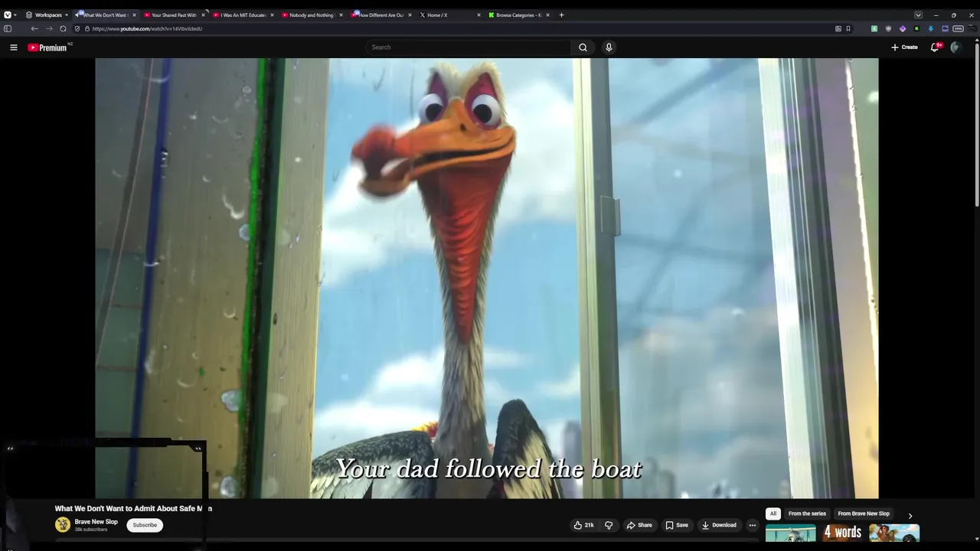Close the 'Nobody and Nothing' tab
The image size is (980, 551).
341,15
